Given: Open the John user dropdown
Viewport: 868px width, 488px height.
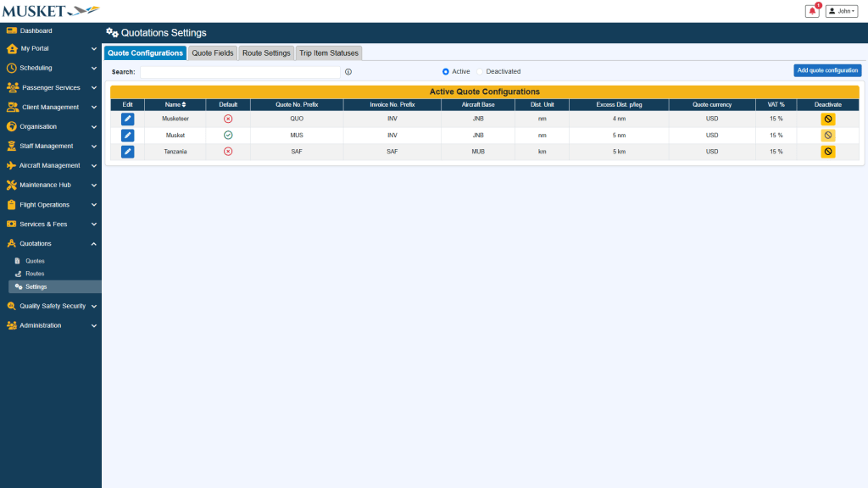Looking at the screenshot, I should pos(842,11).
